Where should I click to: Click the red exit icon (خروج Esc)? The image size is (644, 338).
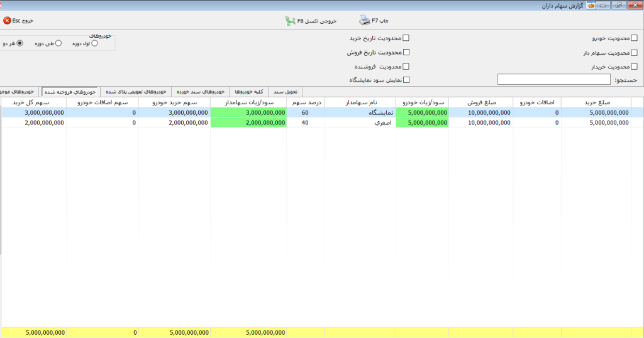[7, 21]
